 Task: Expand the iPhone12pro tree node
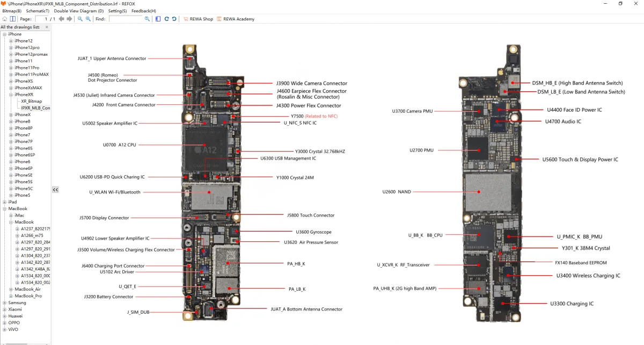[11, 48]
